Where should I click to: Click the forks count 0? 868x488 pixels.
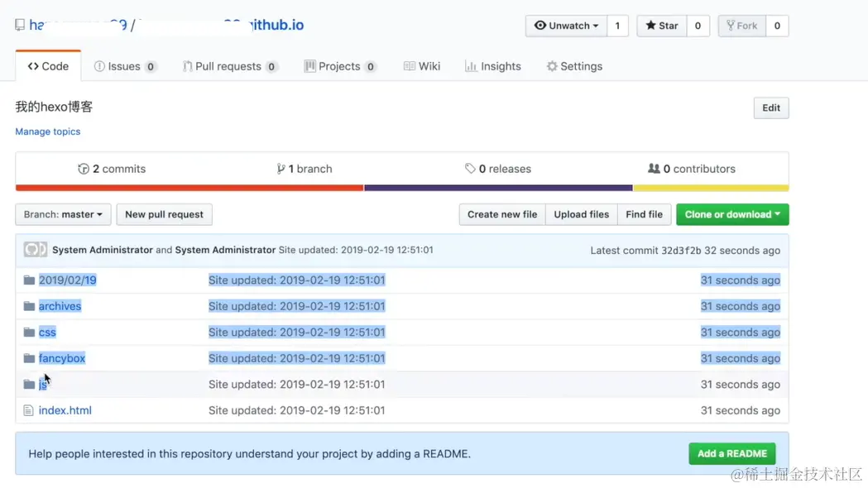pyautogui.click(x=777, y=26)
